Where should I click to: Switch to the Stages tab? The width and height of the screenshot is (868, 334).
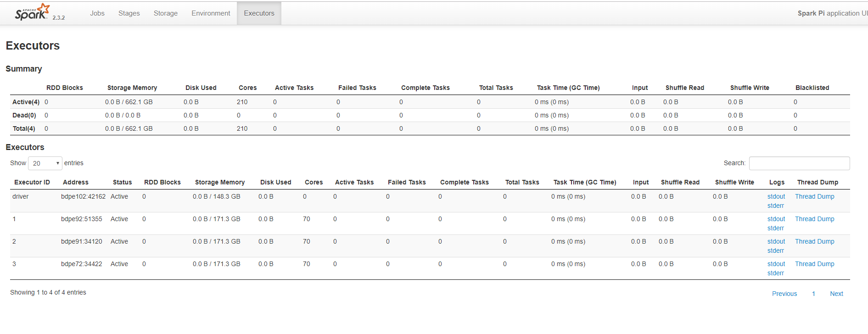click(x=129, y=13)
